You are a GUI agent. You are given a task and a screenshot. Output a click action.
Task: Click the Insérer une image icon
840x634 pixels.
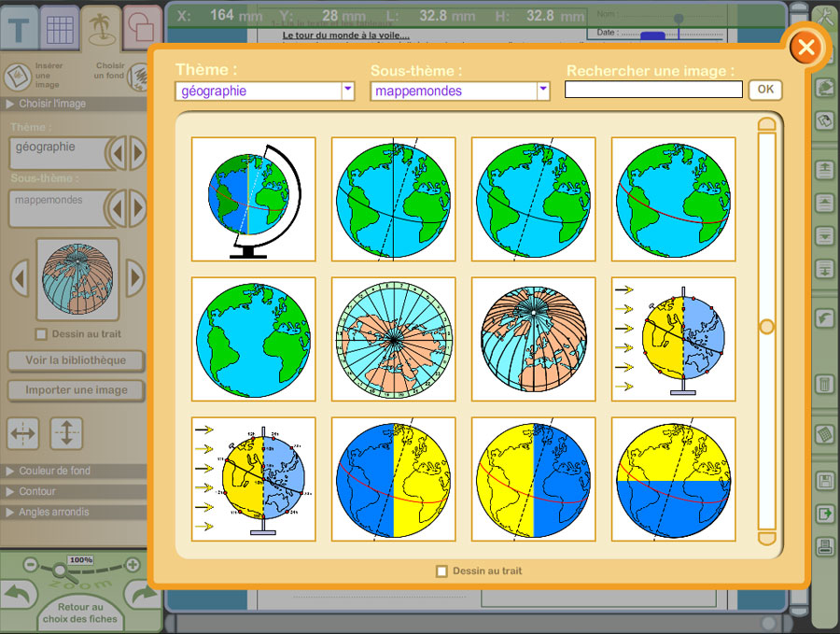point(18,77)
